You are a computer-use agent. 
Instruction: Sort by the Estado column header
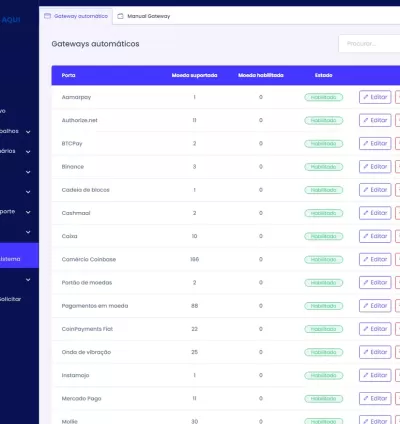tap(324, 75)
